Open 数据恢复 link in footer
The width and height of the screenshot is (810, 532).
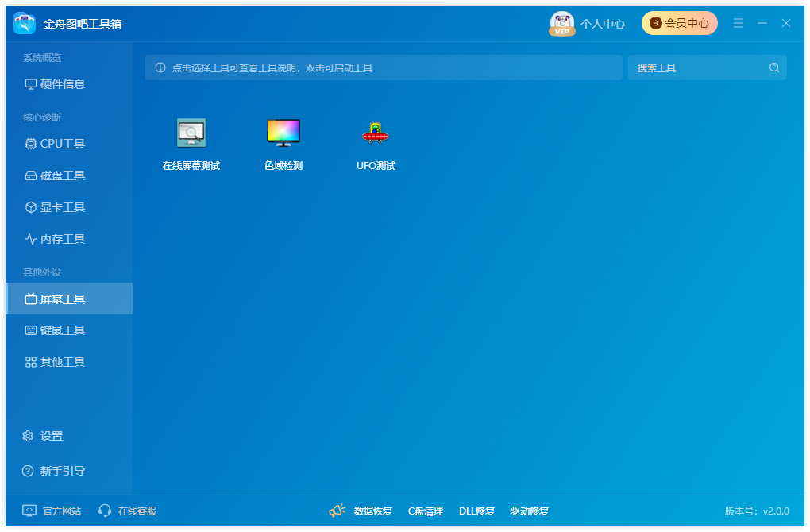pos(373,511)
